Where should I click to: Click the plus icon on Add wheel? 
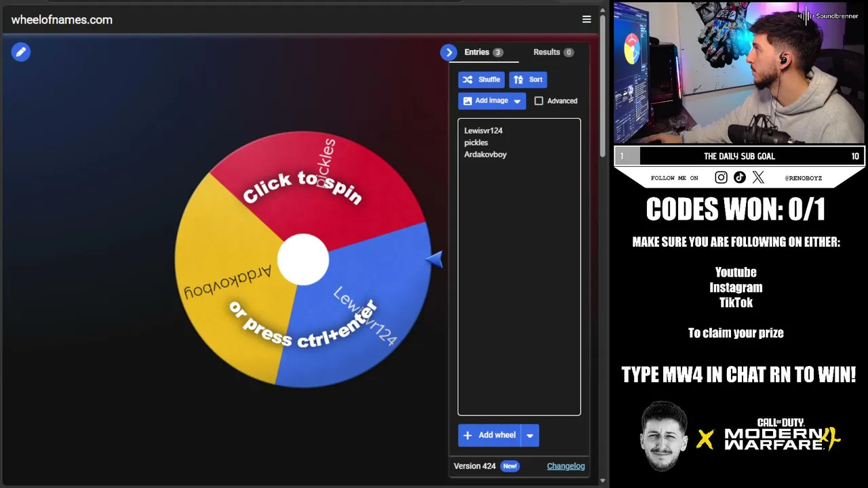[x=467, y=436]
